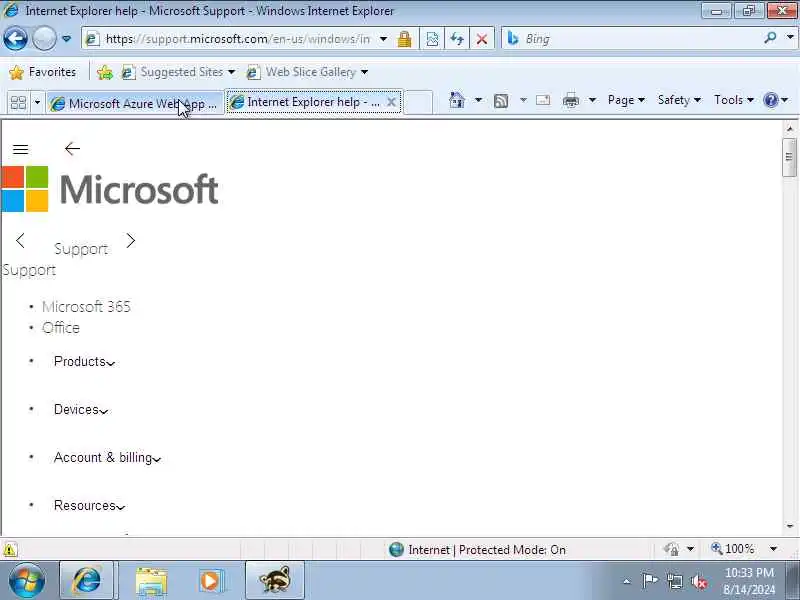
Task: Open the Favorites star button
Action: 43,72
